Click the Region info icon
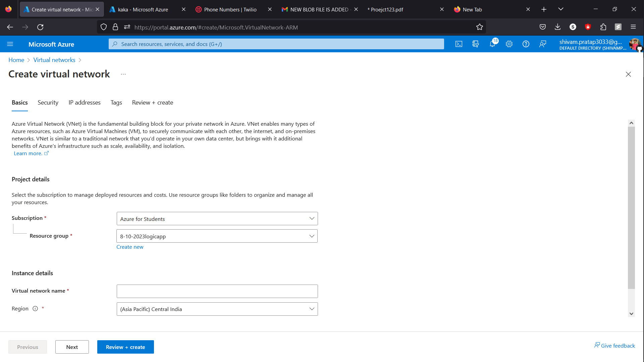The height and width of the screenshot is (362, 644). click(35, 308)
